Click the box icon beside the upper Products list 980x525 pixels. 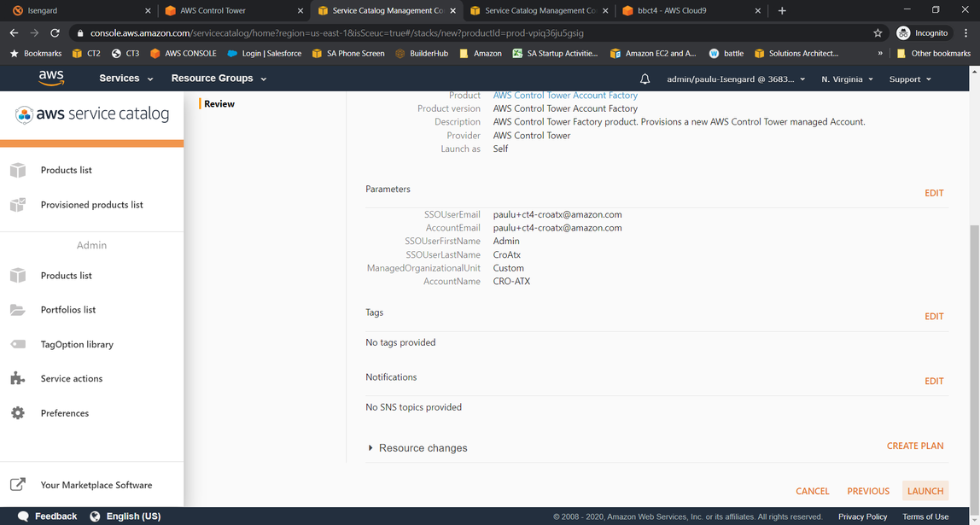click(17, 170)
